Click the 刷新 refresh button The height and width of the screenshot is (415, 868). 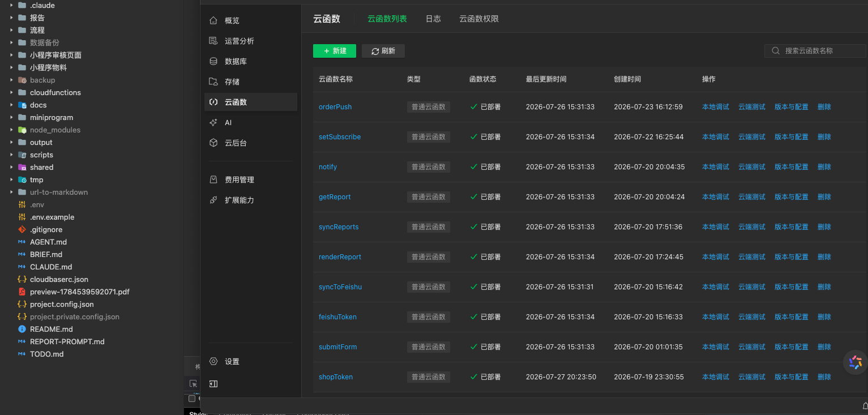pyautogui.click(x=383, y=51)
